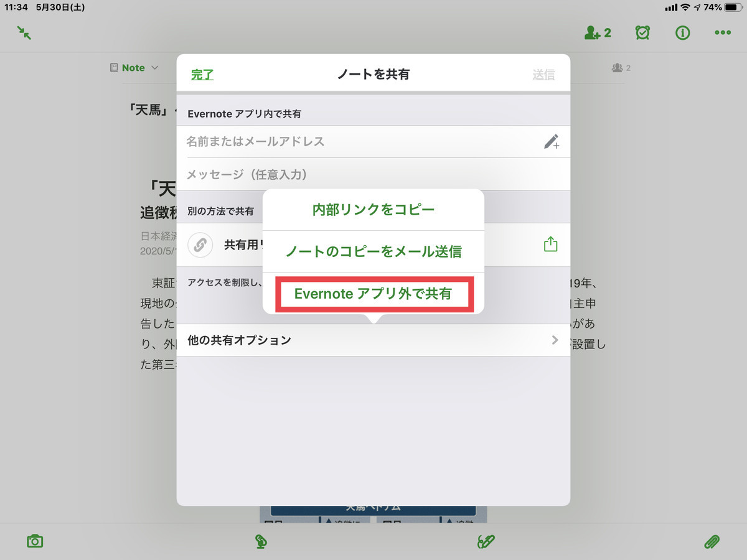This screenshot has width=747, height=560.
Task: Open sketch tool with the pen icon
Action: coord(486,541)
